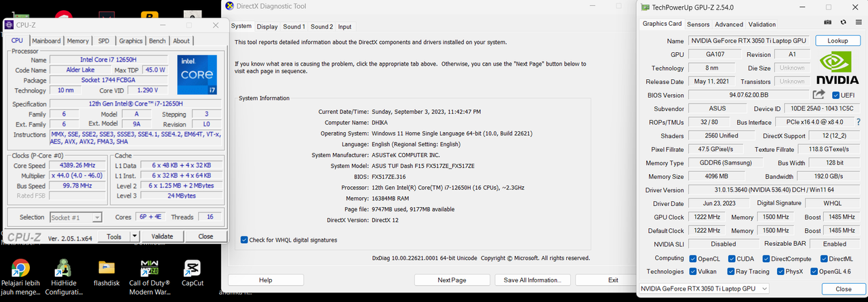
Task: Click the Help button in DxDiag
Action: coord(266,280)
